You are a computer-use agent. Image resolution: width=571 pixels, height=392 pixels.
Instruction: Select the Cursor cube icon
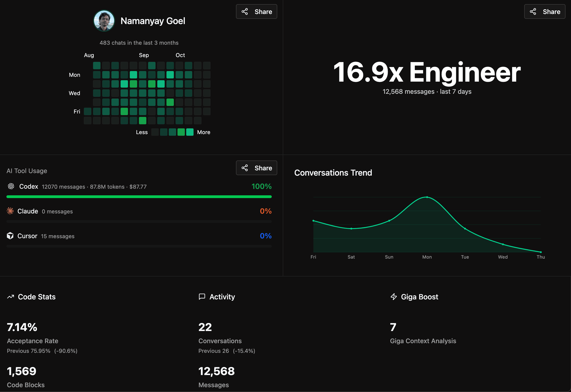point(10,236)
